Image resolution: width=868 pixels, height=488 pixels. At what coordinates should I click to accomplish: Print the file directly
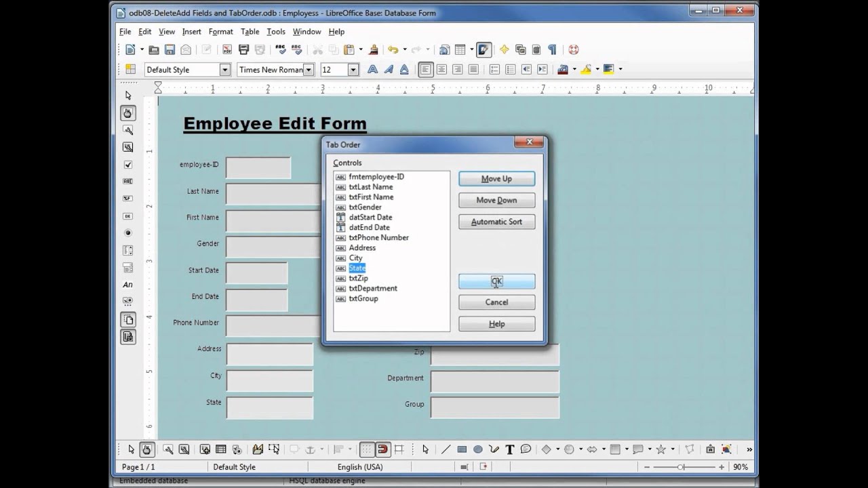(243, 49)
